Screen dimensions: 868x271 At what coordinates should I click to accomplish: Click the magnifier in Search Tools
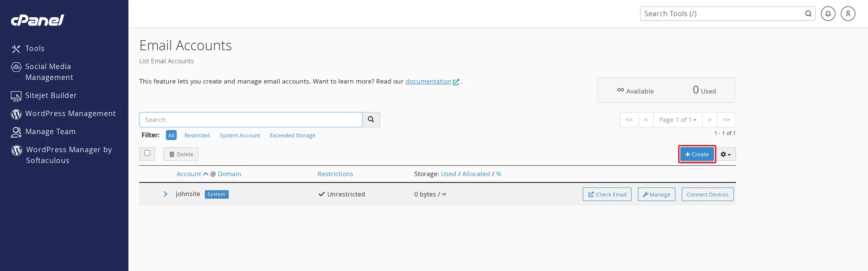(x=808, y=14)
